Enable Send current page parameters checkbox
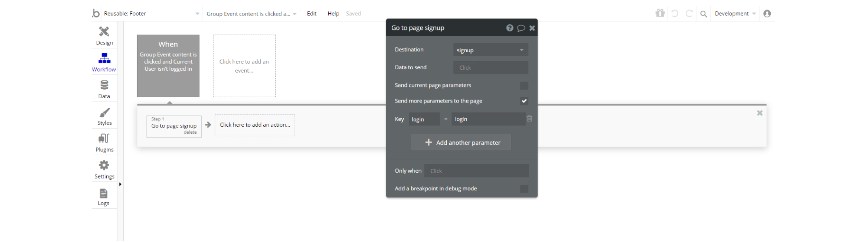The width and height of the screenshot is (868, 242). (x=524, y=85)
